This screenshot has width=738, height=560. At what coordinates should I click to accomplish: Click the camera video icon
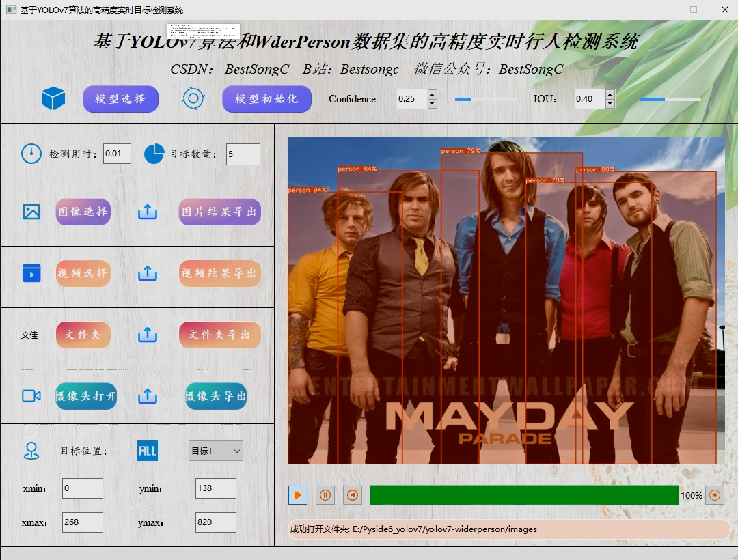pos(31,396)
